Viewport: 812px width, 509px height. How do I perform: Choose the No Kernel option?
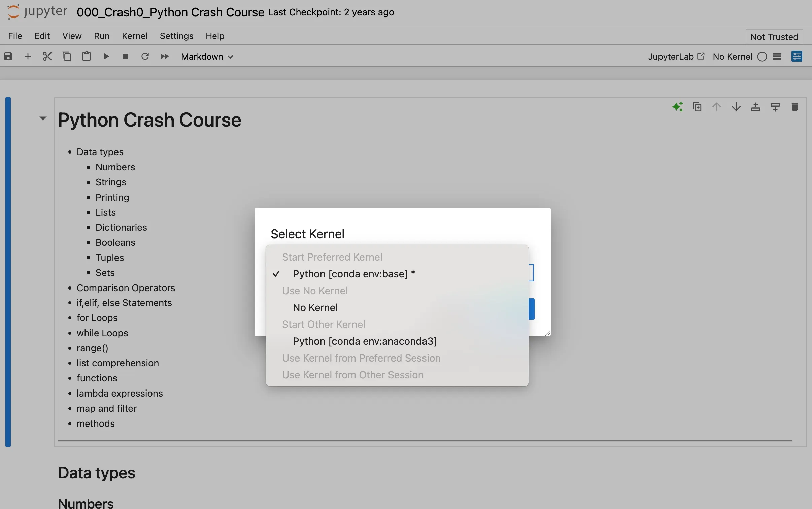(x=397, y=308)
